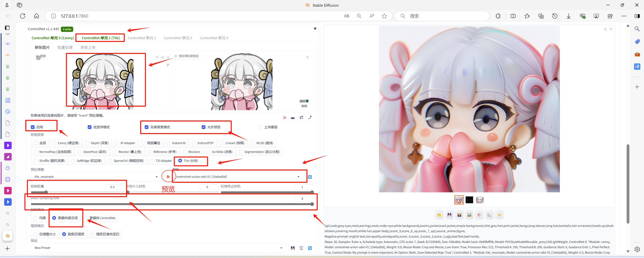Send to inpaint palette icon
Viewport: 644px width, 258px height.
click(479, 215)
